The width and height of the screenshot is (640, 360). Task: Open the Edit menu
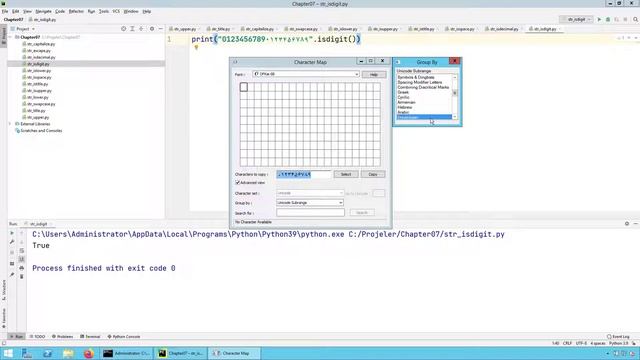[x=16, y=11]
